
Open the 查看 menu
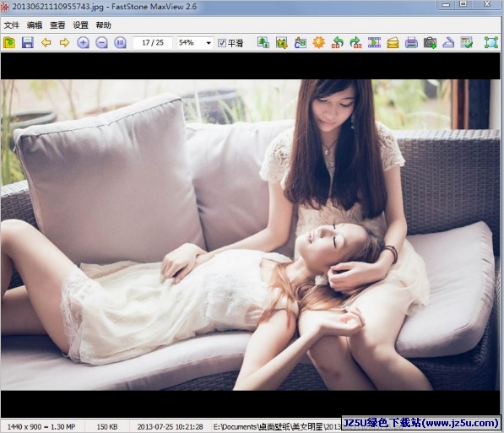[57, 25]
